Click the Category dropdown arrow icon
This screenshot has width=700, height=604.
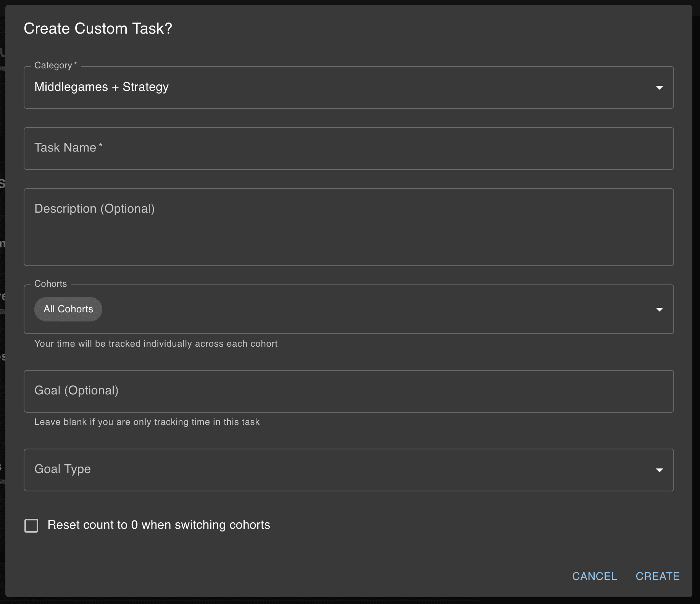(659, 88)
